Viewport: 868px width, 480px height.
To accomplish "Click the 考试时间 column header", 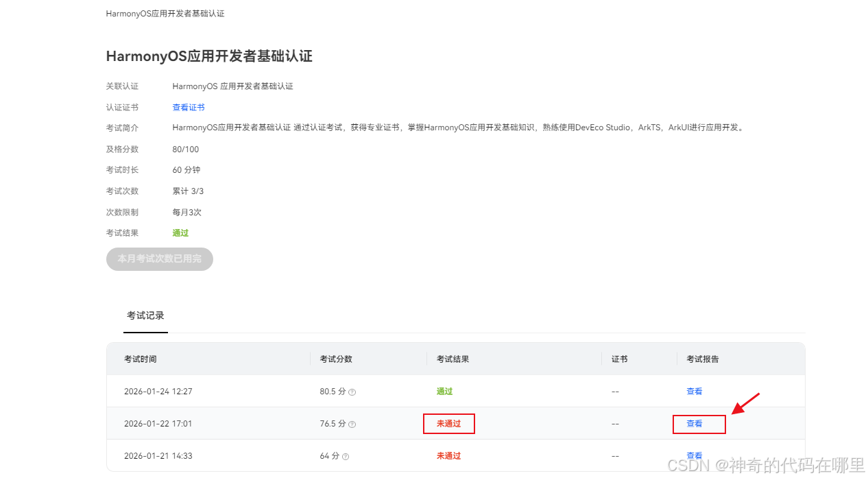I will click(141, 359).
